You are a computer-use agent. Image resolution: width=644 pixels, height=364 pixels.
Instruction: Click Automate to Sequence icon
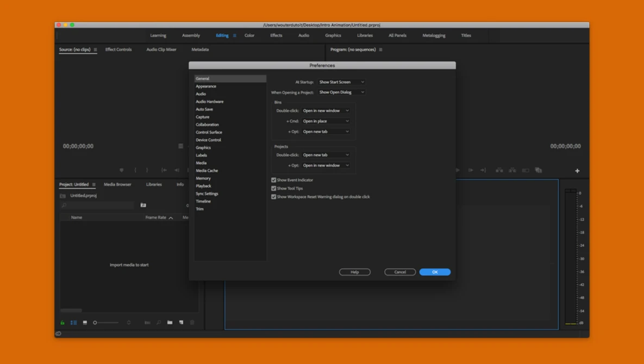147,323
